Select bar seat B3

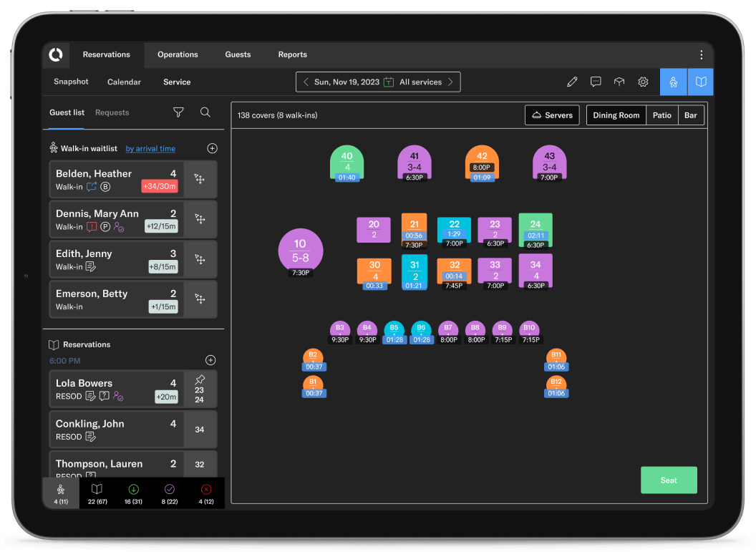coord(340,332)
